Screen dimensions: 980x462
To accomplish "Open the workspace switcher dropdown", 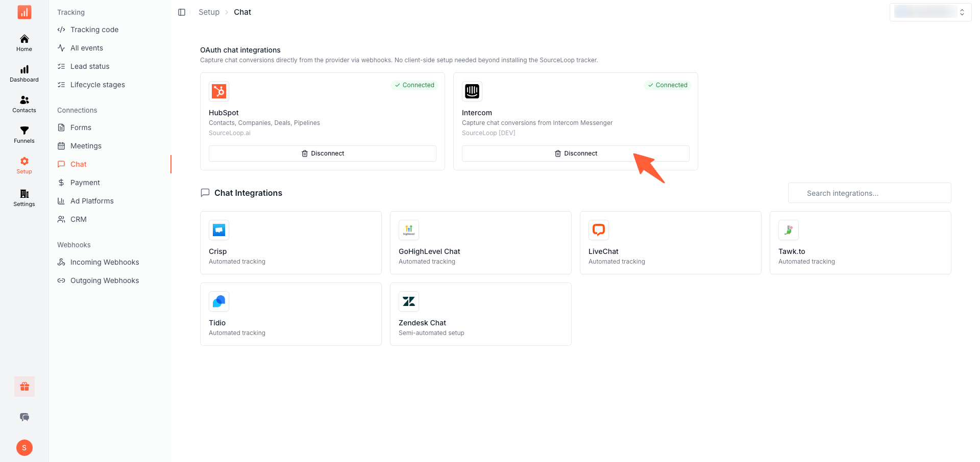I will 930,12.
